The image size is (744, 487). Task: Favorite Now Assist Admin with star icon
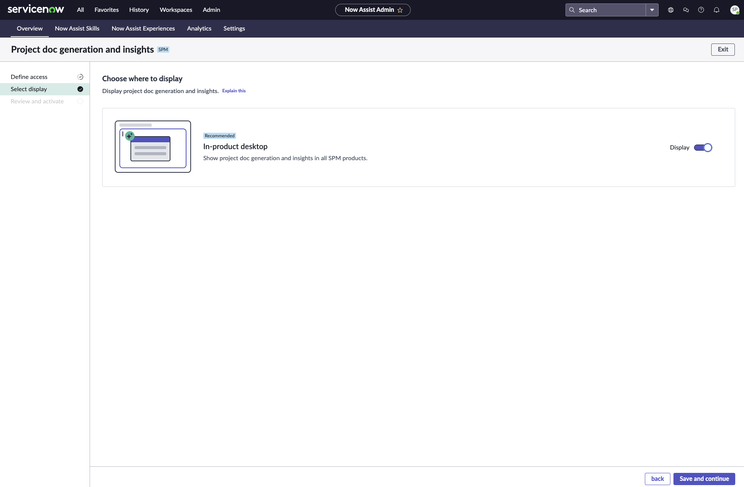coord(400,10)
